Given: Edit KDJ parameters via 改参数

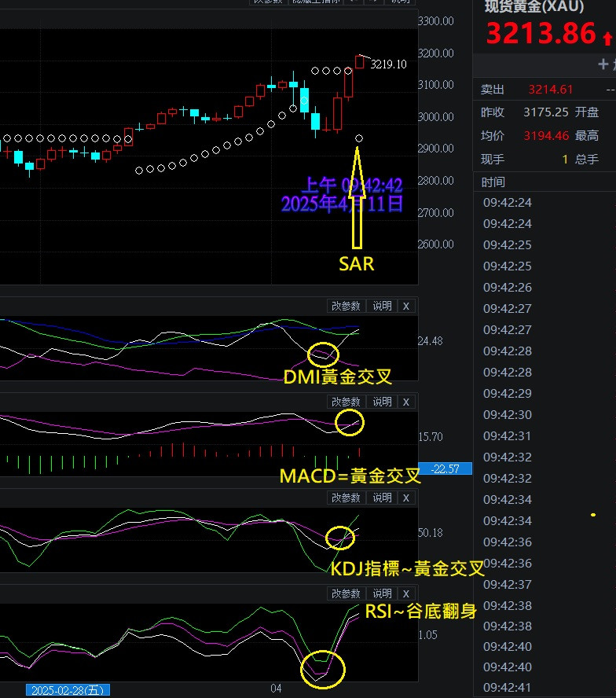Looking at the screenshot, I should click(x=346, y=498).
